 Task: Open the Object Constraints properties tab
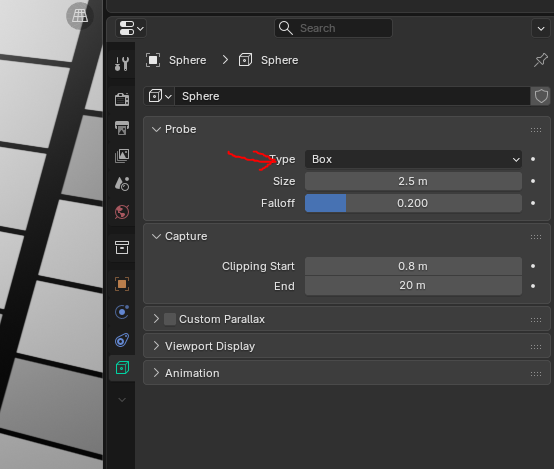click(x=122, y=340)
